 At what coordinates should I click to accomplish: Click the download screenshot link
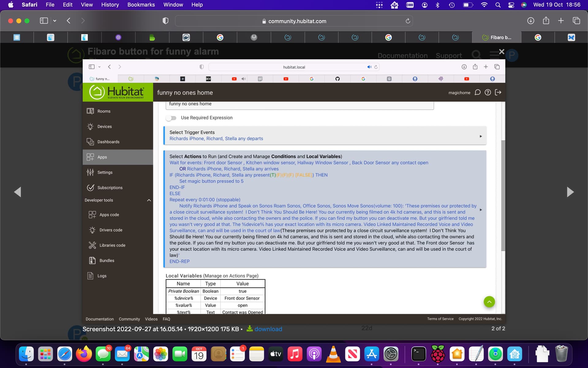268,329
